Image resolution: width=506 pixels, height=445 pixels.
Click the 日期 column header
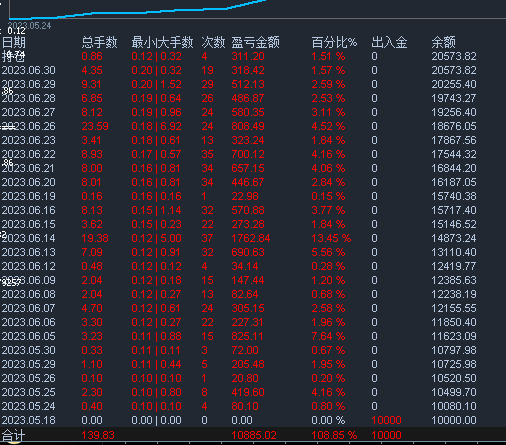coord(14,42)
